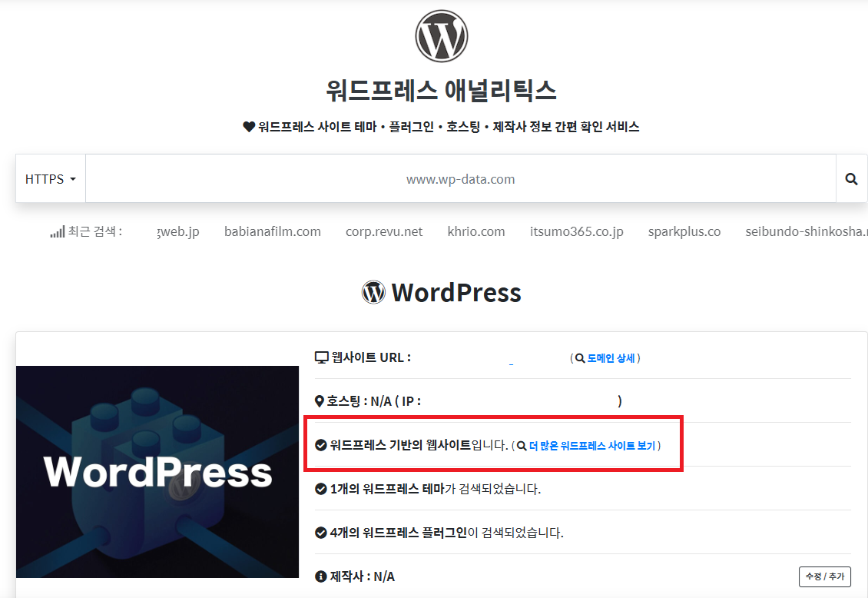Click the 수정 / 추가 button
Screen dimensions: 868x598
[x=825, y=576]
